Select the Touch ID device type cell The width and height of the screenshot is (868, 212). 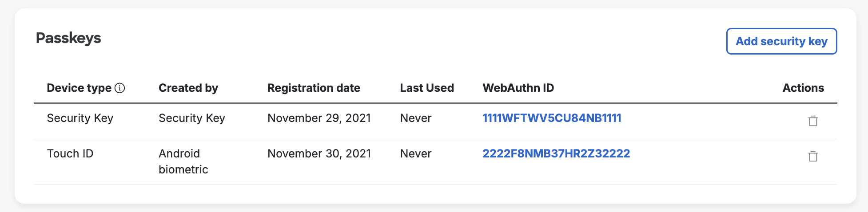pos(70,153)
